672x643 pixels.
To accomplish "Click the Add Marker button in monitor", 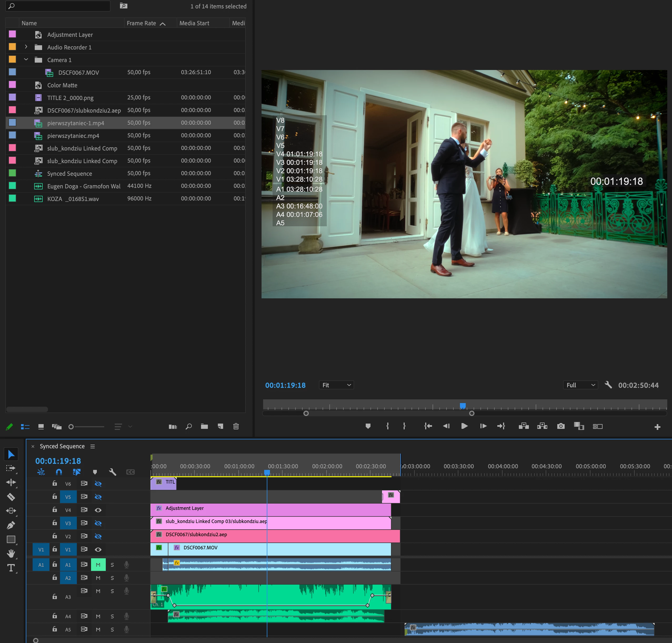I will pyautogui.click(x=368, y=426).
